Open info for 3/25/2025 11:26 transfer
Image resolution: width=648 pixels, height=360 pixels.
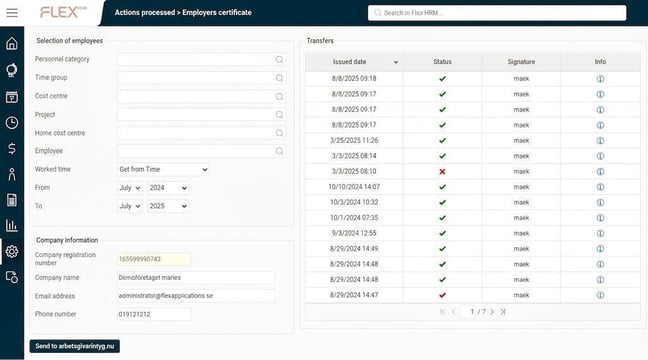tap(600, 141)
